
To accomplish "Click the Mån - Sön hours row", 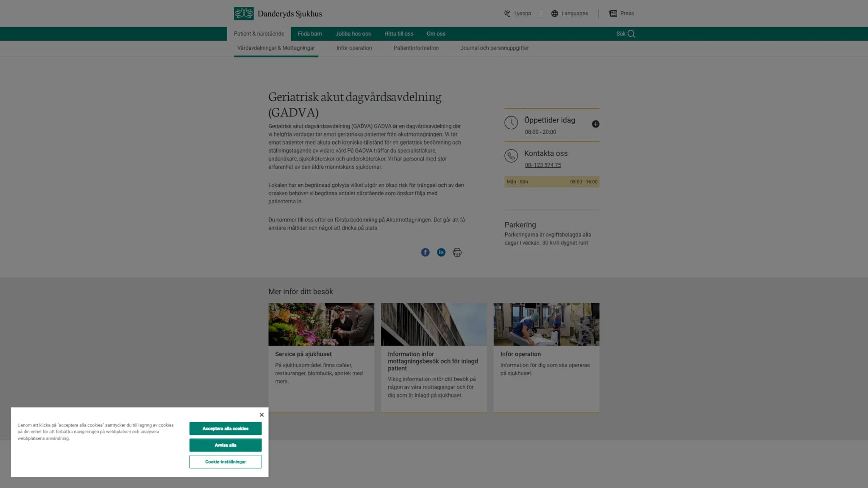I will (x=552, y=182).
